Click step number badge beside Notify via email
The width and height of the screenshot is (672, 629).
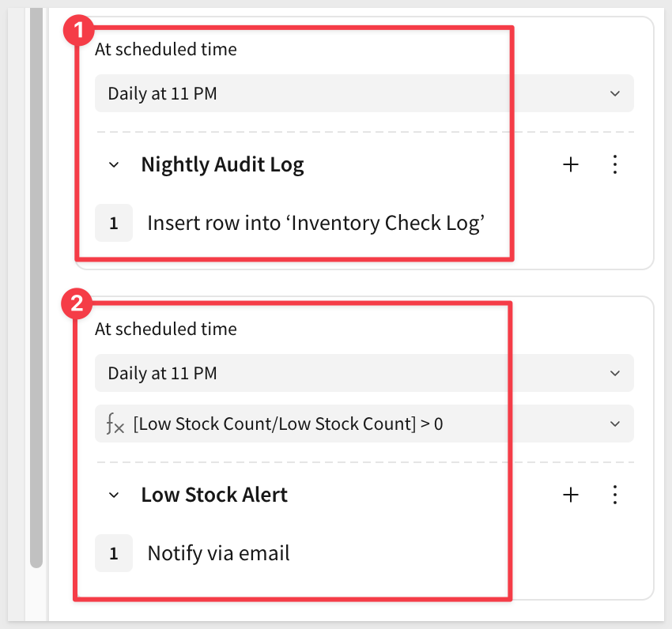point(114,554)
